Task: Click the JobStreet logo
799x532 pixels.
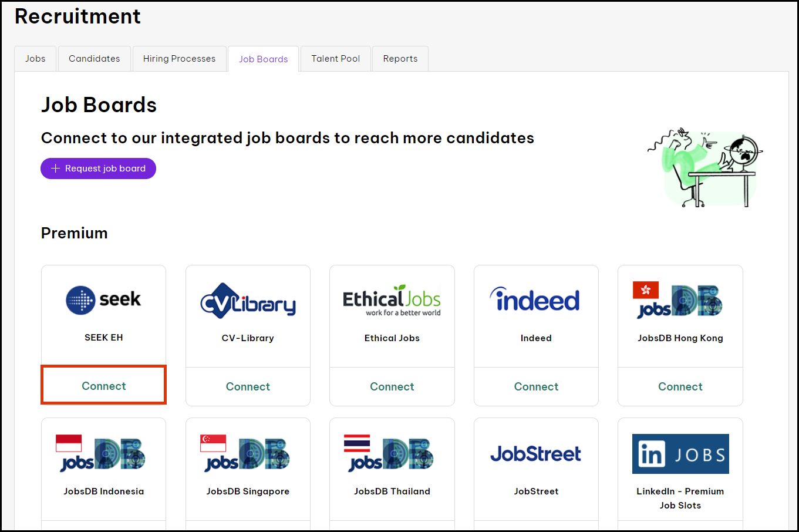Action: [x=535, y=454]
